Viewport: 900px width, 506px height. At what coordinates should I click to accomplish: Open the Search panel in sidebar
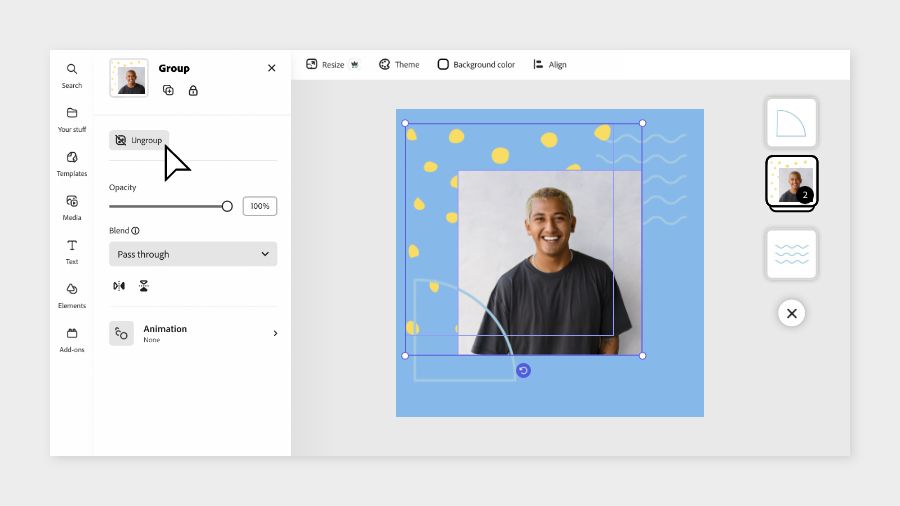click(x=72, y=76)
